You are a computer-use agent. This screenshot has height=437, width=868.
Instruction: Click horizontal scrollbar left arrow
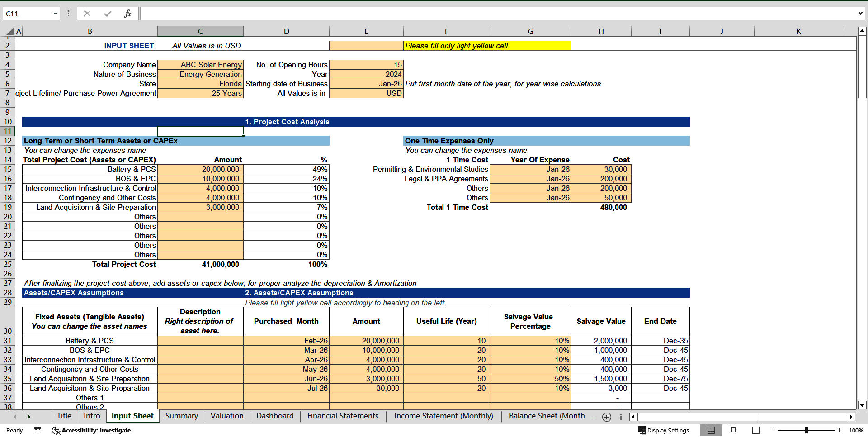[x=633, y=417]
